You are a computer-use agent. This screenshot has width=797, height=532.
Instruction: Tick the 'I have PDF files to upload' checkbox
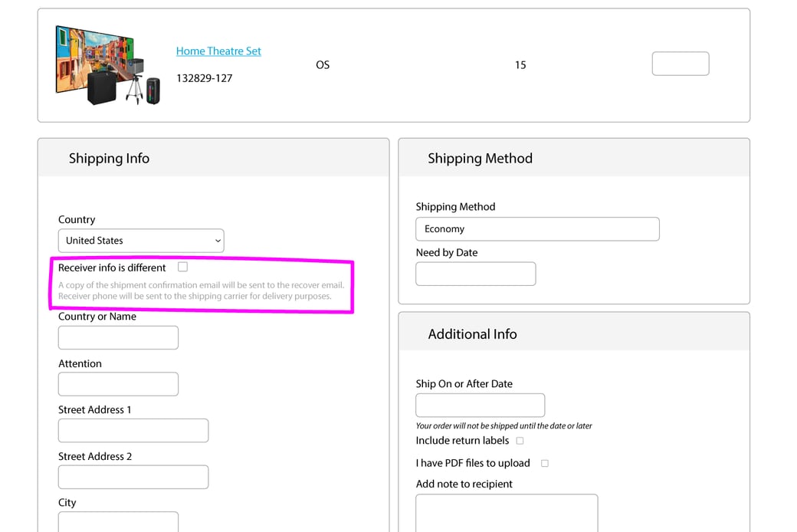click(545, 463)
